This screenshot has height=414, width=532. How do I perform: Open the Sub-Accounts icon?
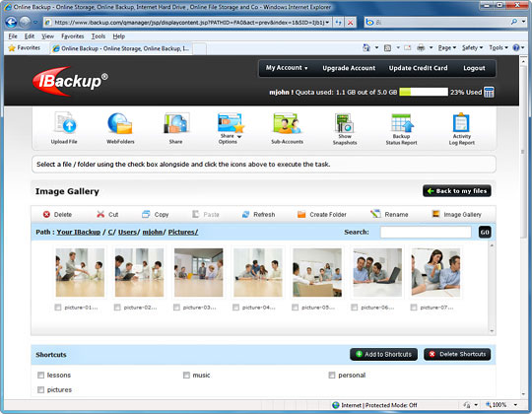(x=287, y=128)
